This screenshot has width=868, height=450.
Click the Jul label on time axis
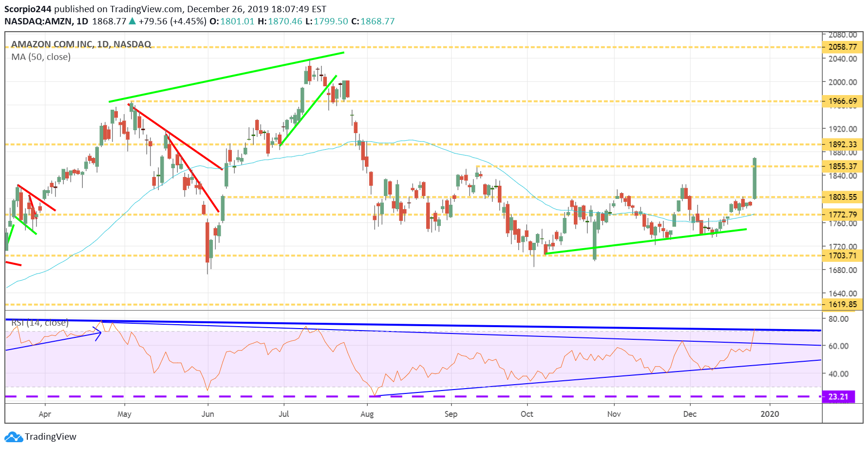pos(284,414)
